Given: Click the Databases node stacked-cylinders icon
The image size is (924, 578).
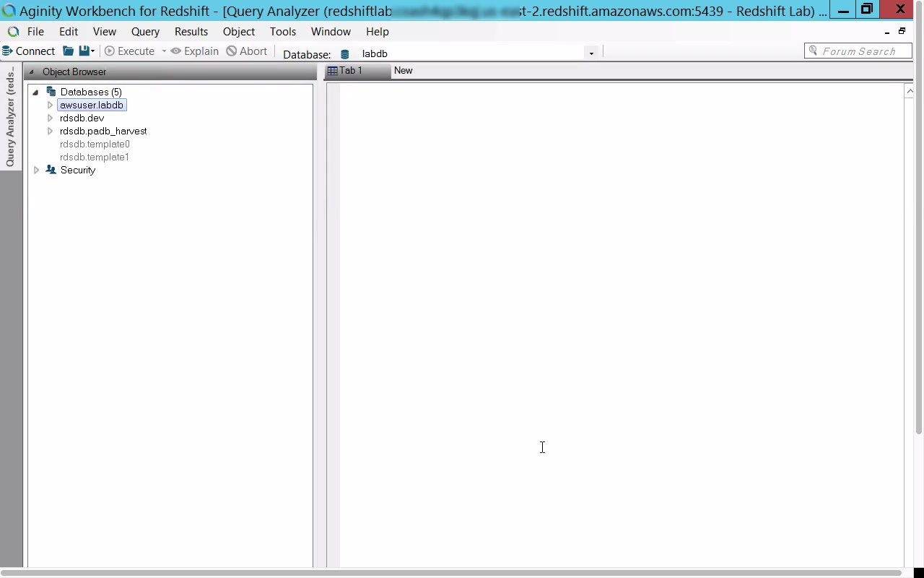Looking at the screenshot, I should click(x=51, y=92).
